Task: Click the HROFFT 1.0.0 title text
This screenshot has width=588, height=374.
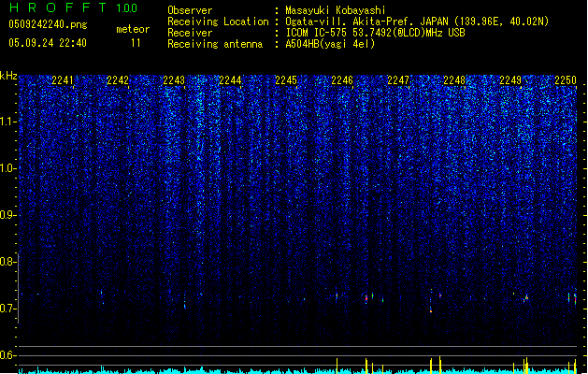Action: coord(74,7)
